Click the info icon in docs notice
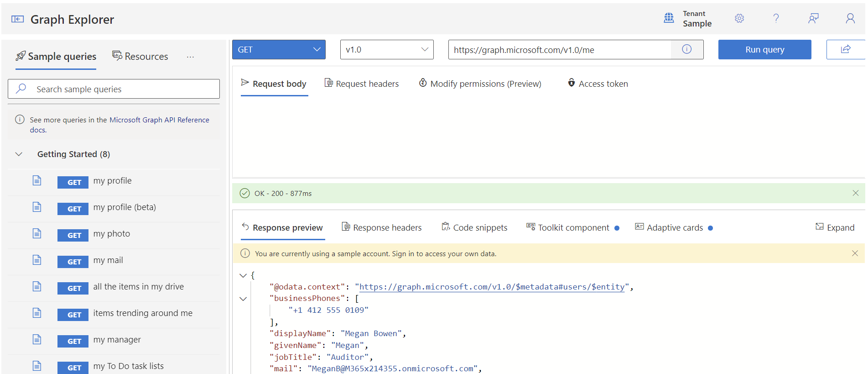This screenshot has width=868, height=374. [20, 120]
